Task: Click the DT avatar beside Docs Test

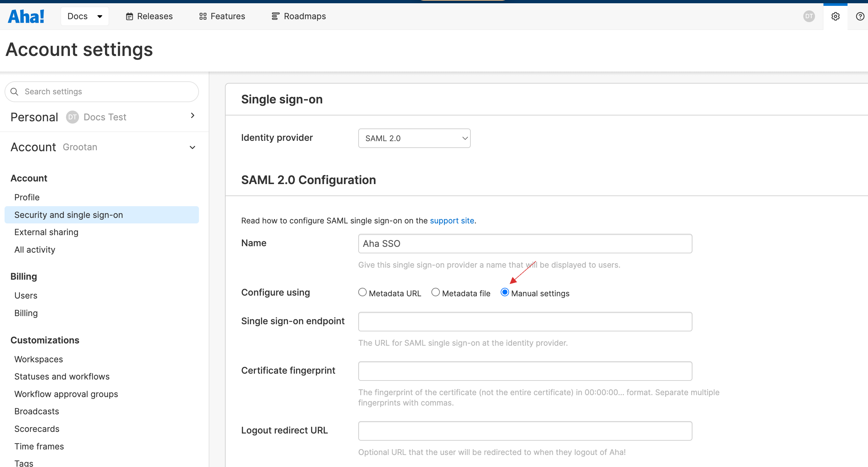Action: click(72, 117)
